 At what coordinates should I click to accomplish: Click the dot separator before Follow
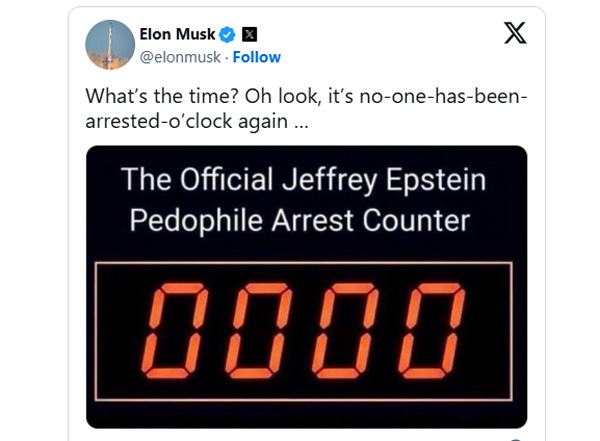[x=226, y=57]
